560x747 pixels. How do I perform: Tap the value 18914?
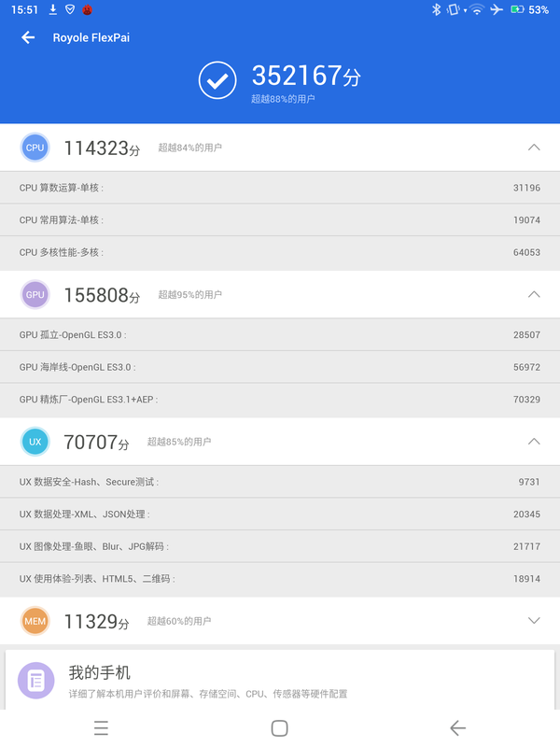(x=526, y=579)
